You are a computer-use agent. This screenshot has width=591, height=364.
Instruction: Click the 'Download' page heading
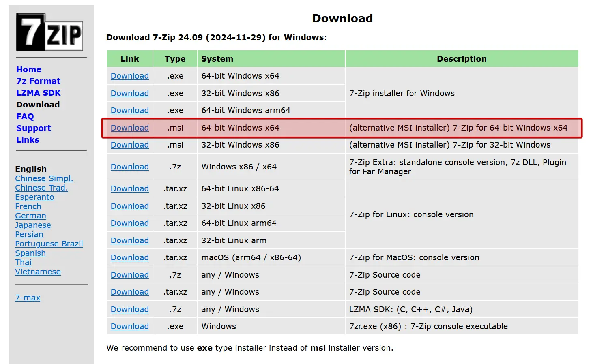342,18
